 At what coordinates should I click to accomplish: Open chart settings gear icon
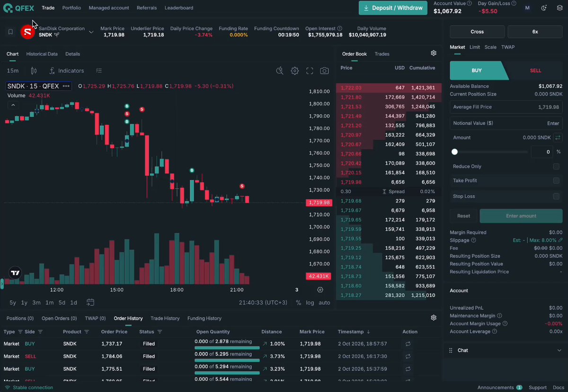295,71
